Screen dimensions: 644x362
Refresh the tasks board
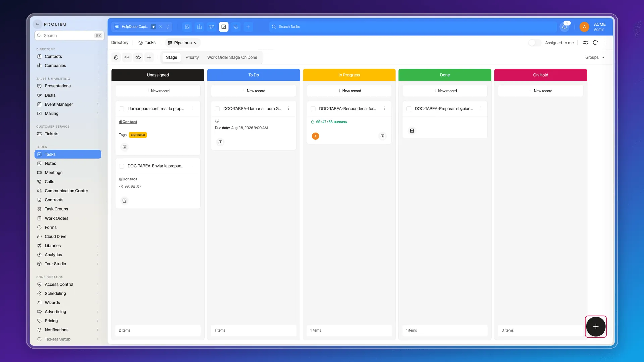[x=595, y=43]
